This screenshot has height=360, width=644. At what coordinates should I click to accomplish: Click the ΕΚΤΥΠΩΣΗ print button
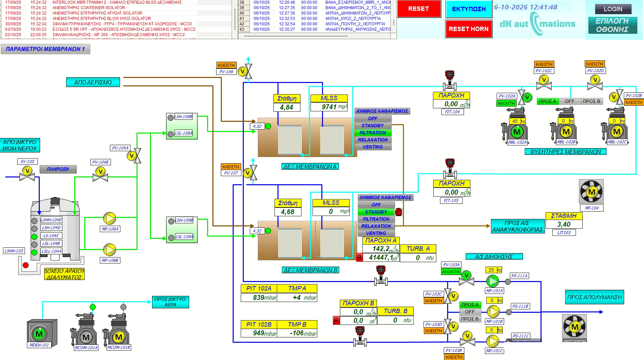[x=469, y=9]
